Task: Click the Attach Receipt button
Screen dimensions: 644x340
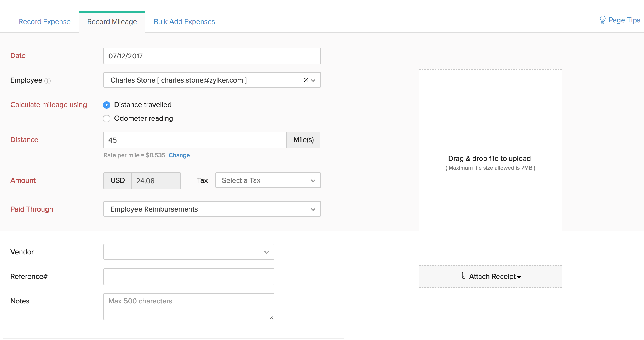Action: point(492,277)
